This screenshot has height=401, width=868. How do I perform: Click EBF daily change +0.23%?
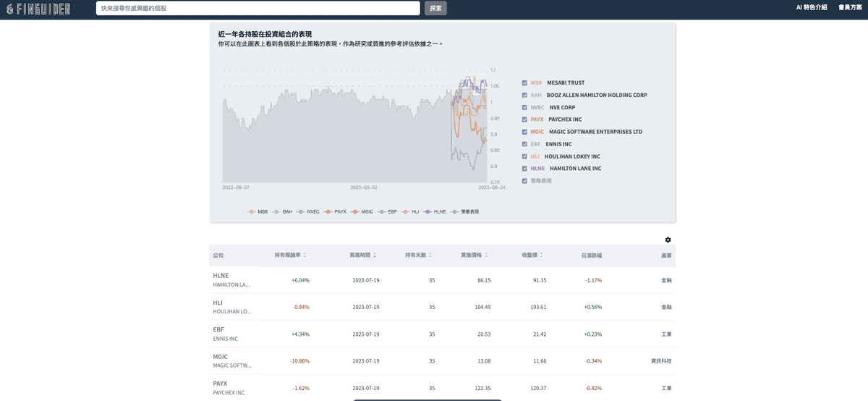(x=592, y=334)
